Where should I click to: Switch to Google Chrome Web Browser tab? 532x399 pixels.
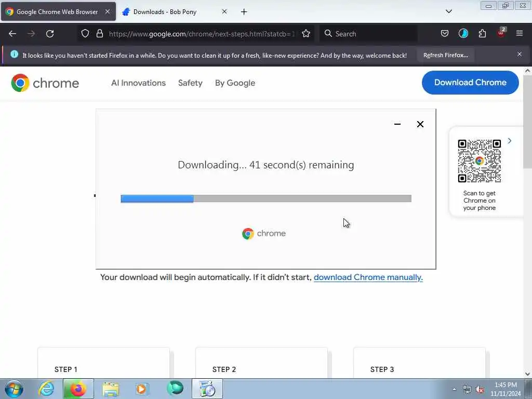coord(58,11)
